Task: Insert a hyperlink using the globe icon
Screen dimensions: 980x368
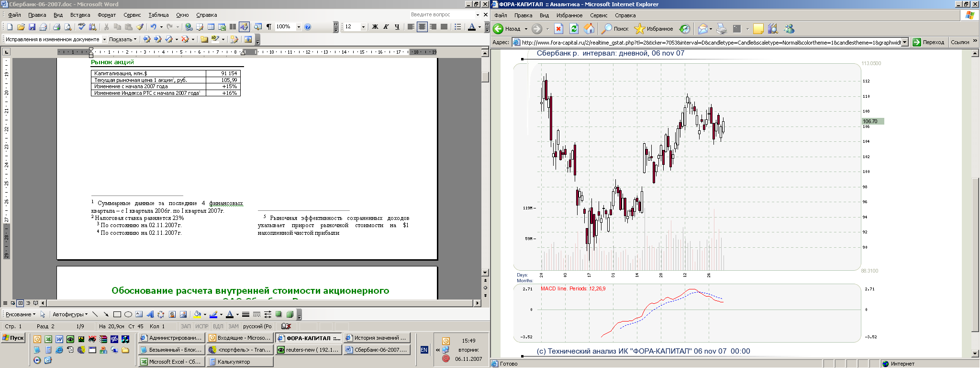Action: 189,27
